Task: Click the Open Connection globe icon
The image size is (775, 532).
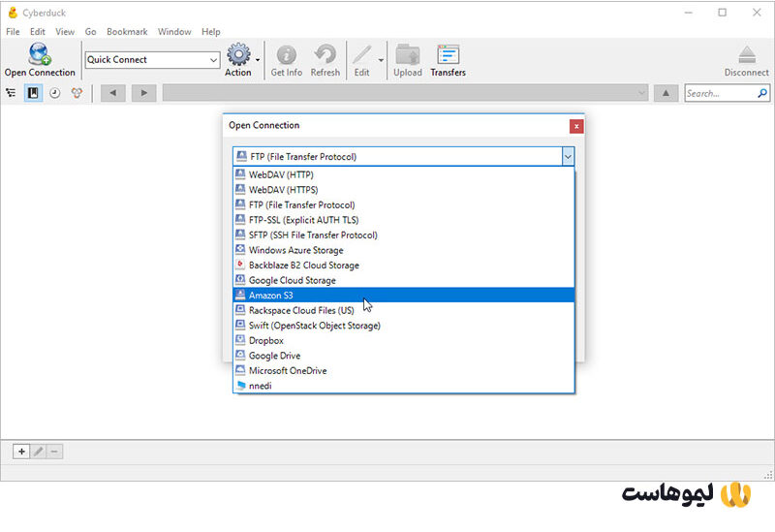Action: click(40, 54)
